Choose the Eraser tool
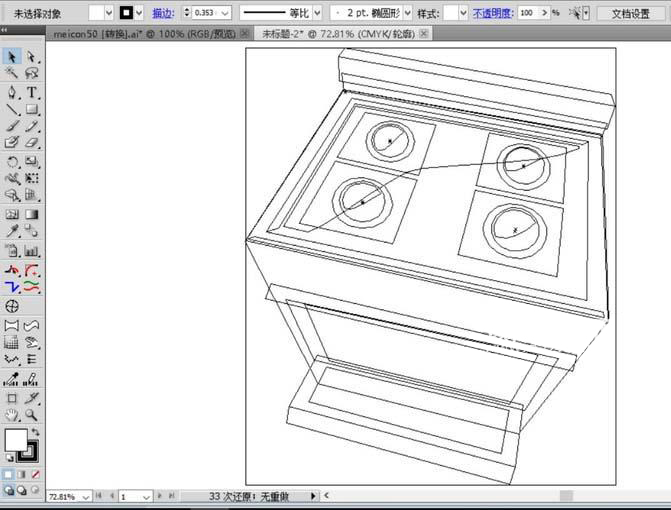 coord(31,142)
